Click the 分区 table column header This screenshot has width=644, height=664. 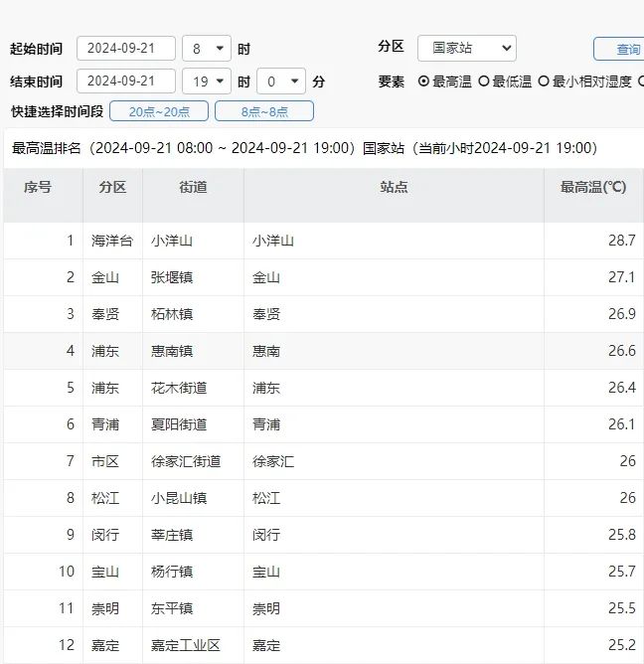(x=112, y=187)
